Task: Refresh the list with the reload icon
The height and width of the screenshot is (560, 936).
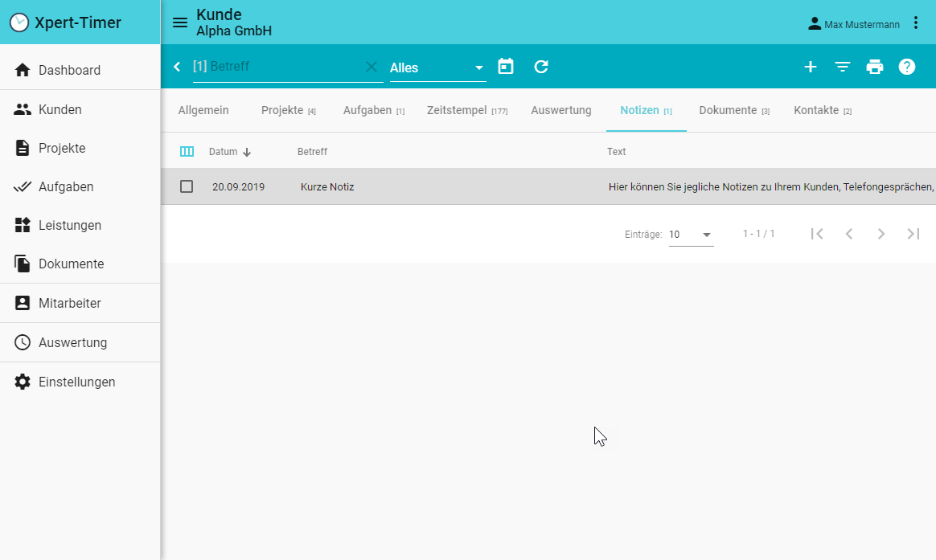Action: 540,67
